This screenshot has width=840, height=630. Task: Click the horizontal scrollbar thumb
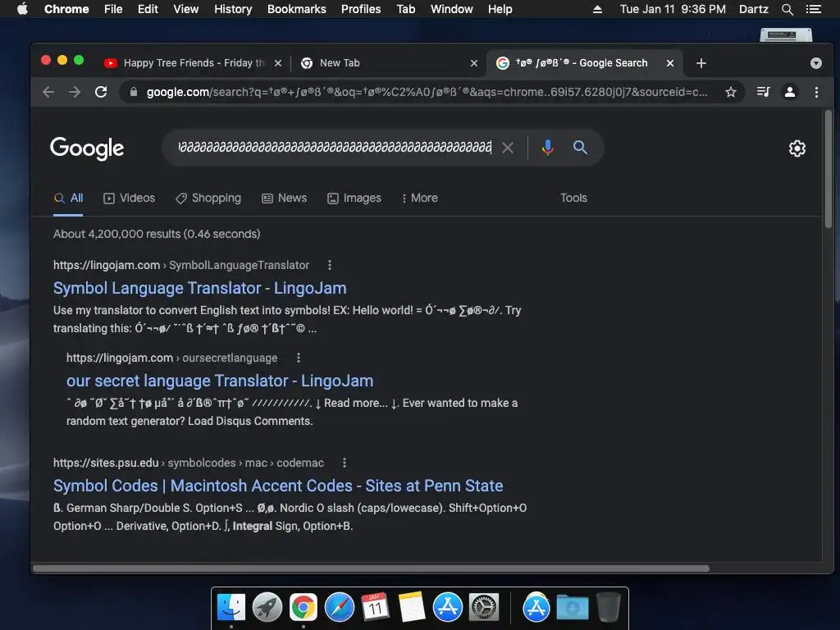point(371,568)
